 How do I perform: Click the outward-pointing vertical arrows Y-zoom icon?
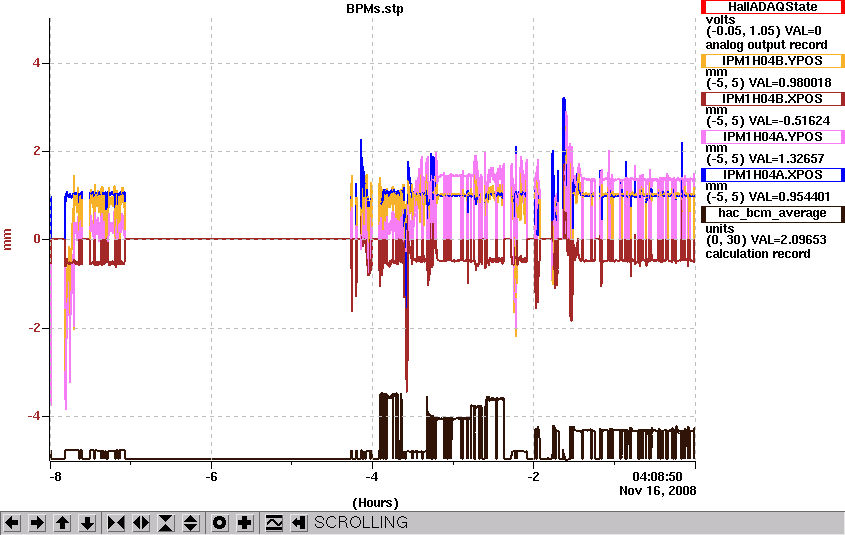(x=191, y=523)
